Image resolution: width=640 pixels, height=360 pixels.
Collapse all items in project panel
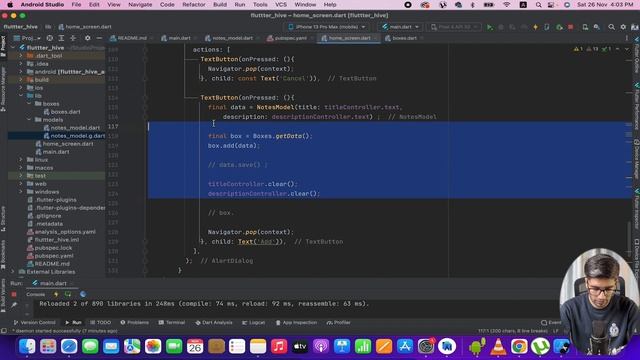(x=73, y=38)
